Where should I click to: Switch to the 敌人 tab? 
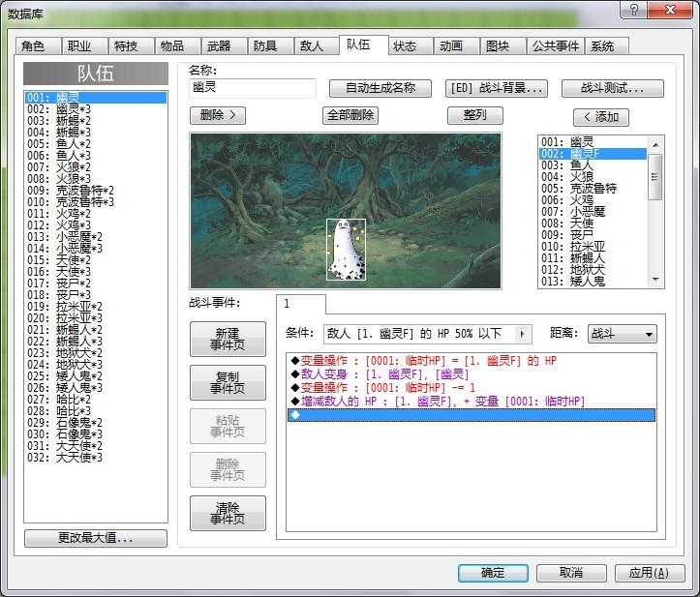pos(316,45)
